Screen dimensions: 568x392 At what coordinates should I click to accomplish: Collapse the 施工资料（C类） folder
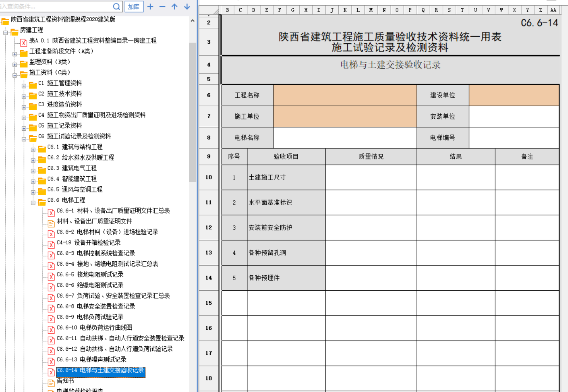pyautogui.click(x=15, y=75)
